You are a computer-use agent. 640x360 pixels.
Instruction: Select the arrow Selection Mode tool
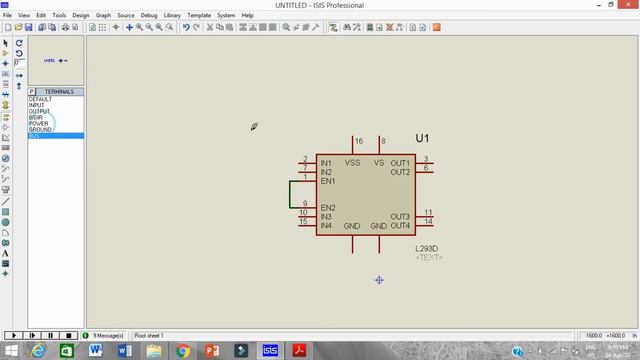click(x=5, y=43)
